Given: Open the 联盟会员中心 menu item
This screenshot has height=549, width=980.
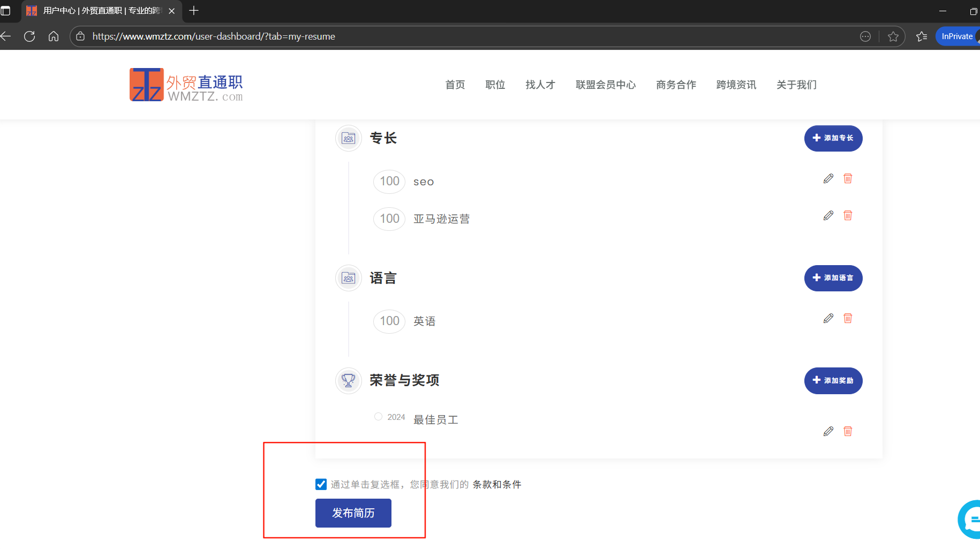Looking at the screenshot, I should click(605, 85).
